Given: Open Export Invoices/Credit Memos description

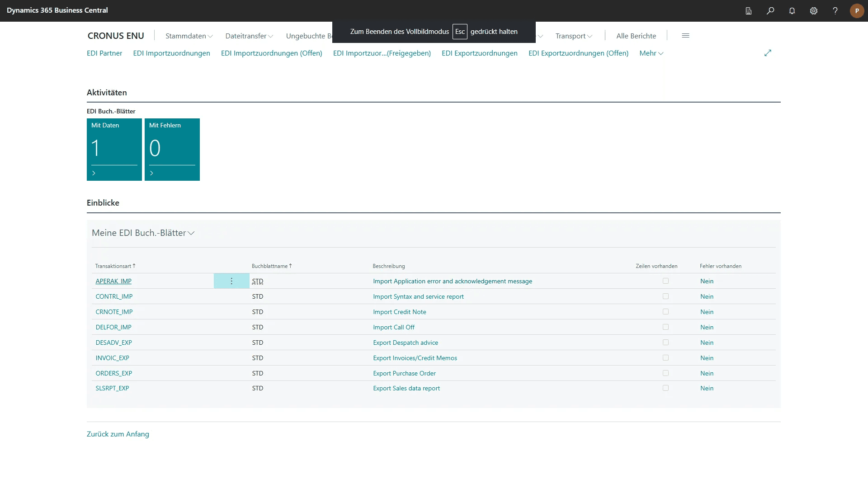Looking at the screenshot, I should (x=415, y=358).
